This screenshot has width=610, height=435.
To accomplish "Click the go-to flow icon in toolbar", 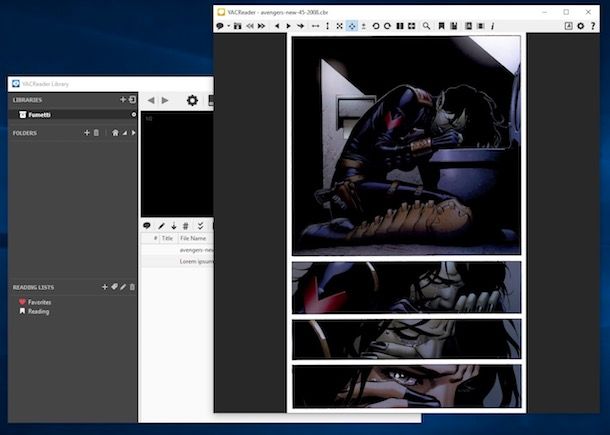I will (481, 26).
